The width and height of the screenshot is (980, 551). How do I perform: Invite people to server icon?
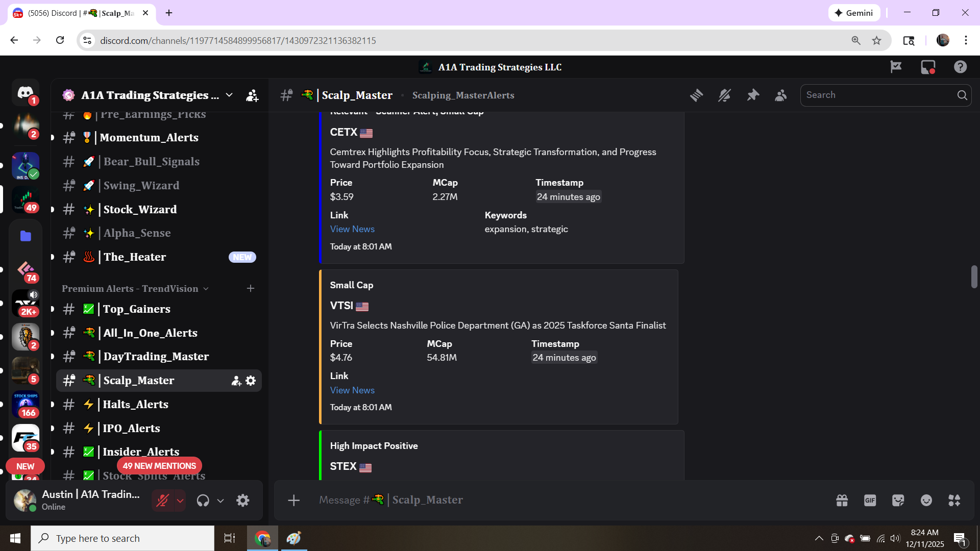click(x=252, y=95)
